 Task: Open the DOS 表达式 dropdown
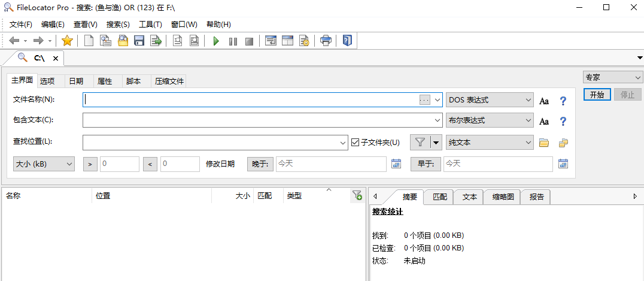point(490,100)
